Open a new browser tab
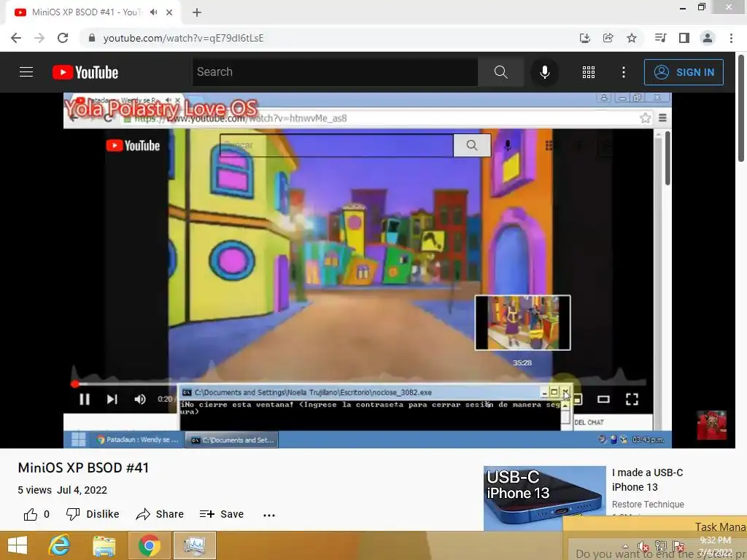This screenshot has height=560, width=747. pyautogui.click(x=197, y=12)
